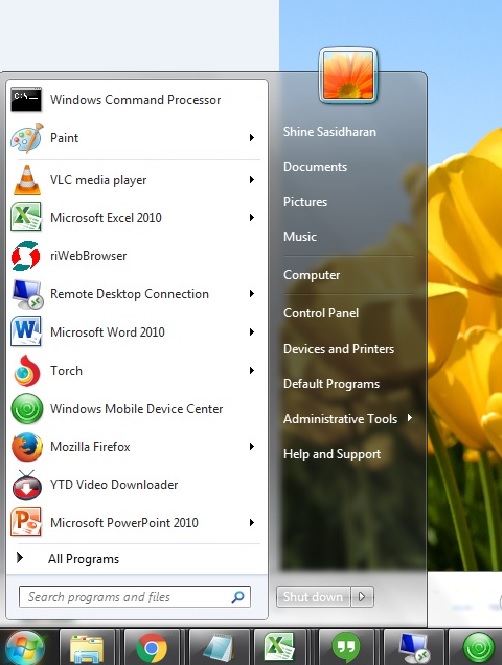Open Control Panel from right pane
Screen dimensions: 502x665
click(321, 313)
